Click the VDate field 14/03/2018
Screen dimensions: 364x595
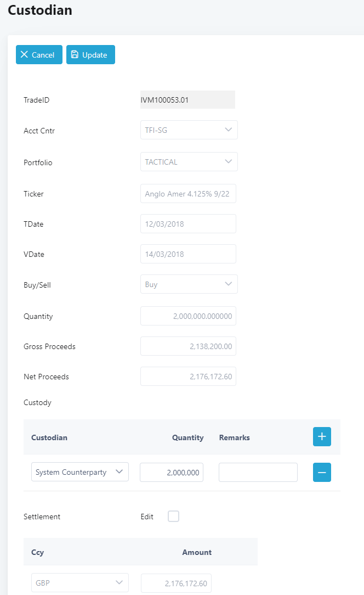click(x=188, y=254)
